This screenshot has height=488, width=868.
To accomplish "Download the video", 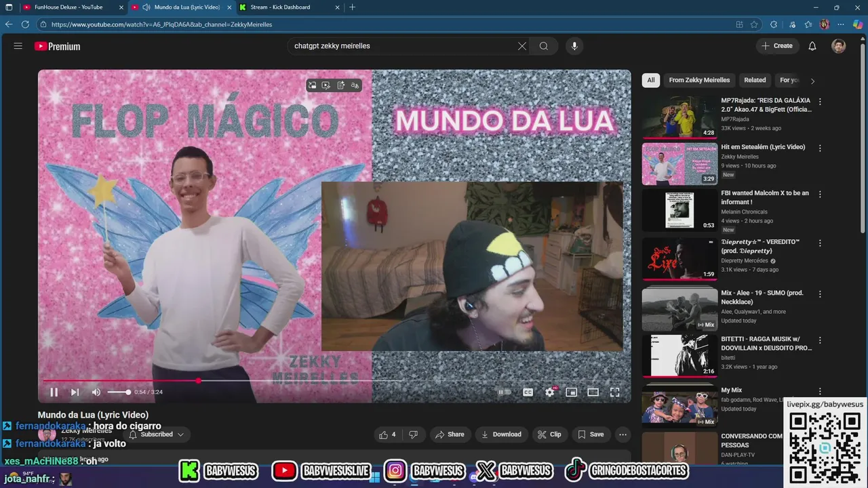I will pos(501,434).
